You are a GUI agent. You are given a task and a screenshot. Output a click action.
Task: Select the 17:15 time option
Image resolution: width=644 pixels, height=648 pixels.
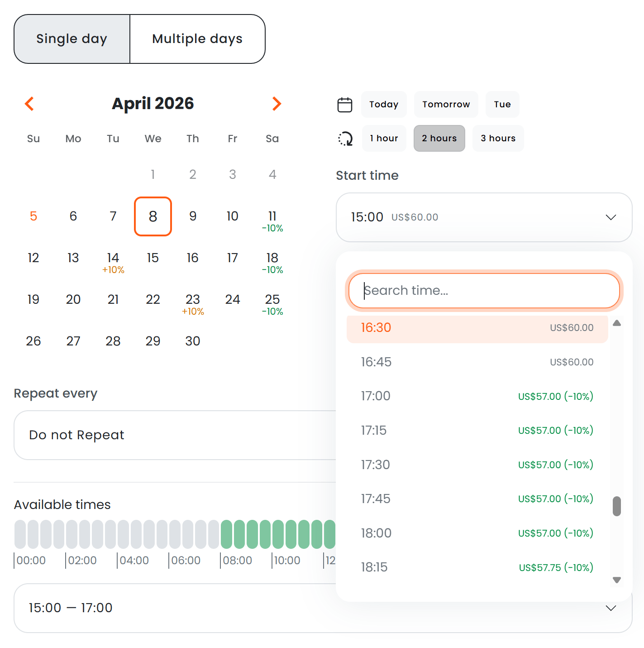pyautogui.click(x=477, y=430)
